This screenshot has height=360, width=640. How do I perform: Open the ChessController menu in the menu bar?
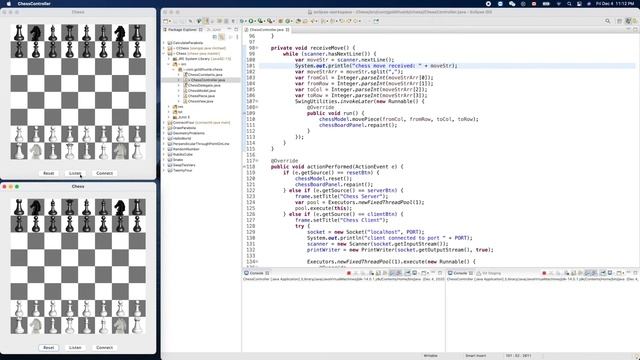pos(34,4)
